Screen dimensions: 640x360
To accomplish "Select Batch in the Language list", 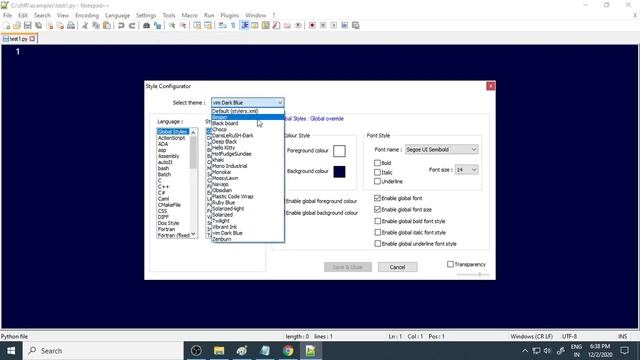I will click(x=173, y=174).
